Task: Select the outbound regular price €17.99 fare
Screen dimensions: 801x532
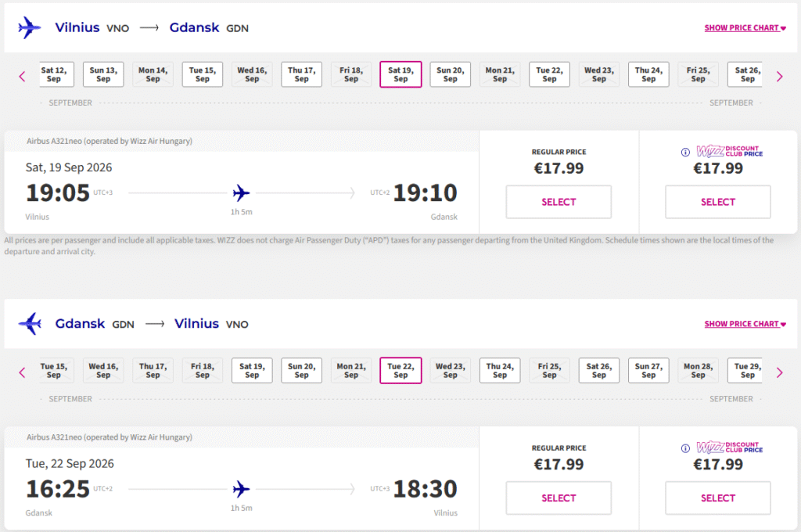Action: (x=559, y=202)
